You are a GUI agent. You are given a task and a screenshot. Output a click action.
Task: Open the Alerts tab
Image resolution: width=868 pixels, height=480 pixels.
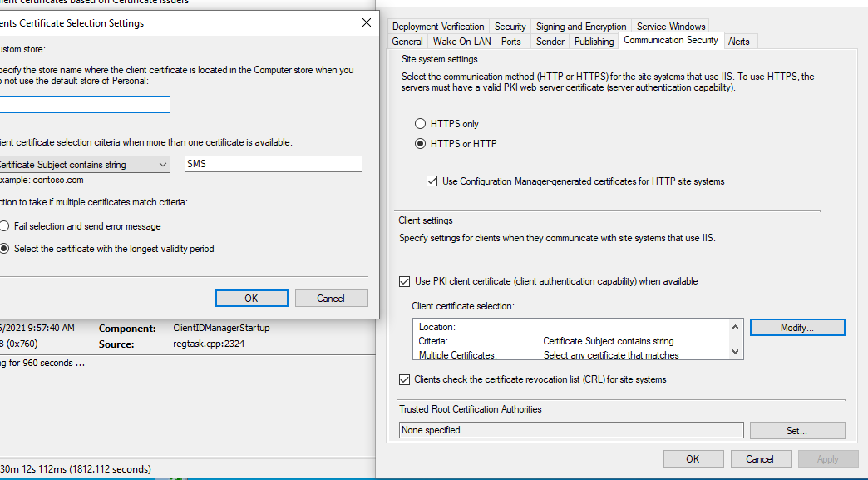click(x=738, y=42)
